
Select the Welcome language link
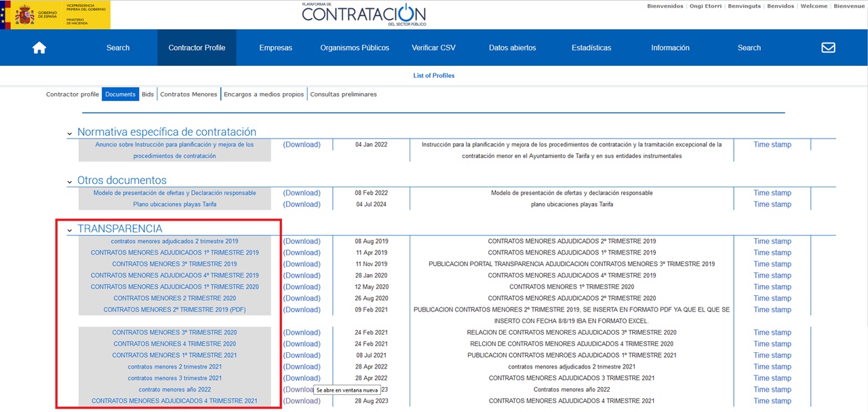click(814, 6)
